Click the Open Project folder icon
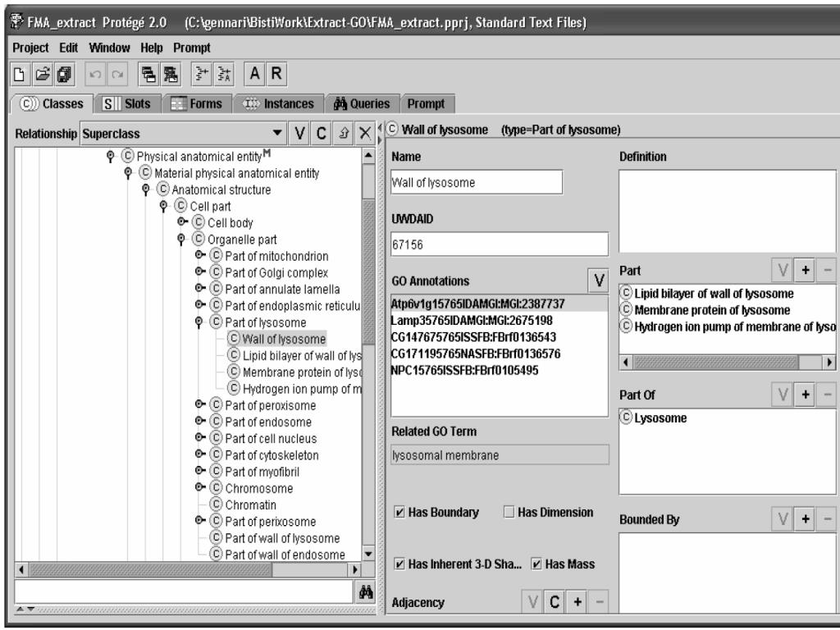The width and height of the screenshot is (840, 630). 42,74
